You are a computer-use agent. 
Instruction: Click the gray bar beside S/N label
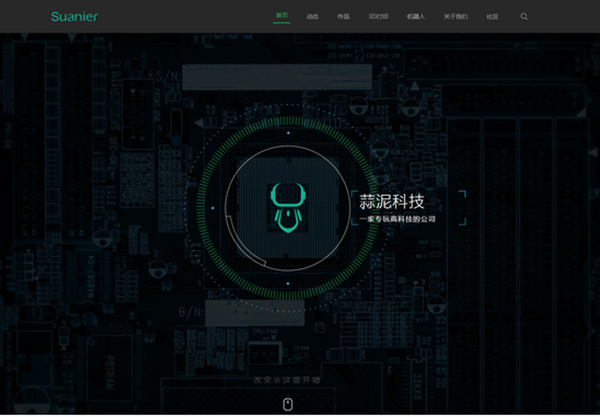[x=248, y=76]
